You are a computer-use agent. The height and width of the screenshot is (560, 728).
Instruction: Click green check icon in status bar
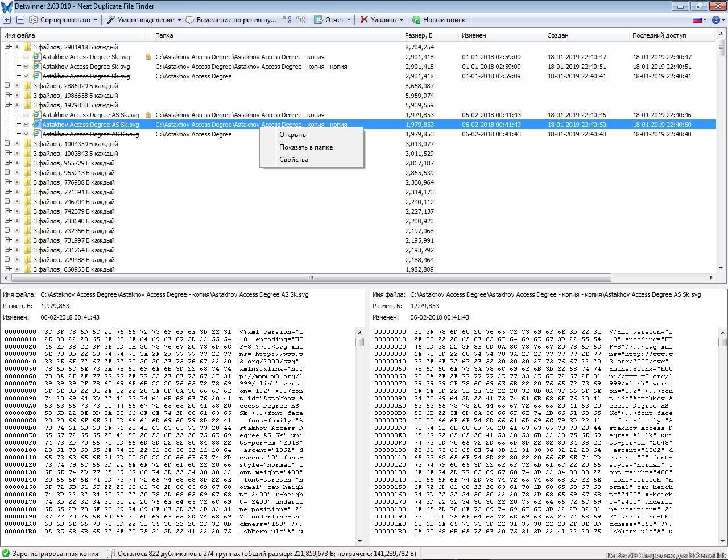click(x=6, y=553)
